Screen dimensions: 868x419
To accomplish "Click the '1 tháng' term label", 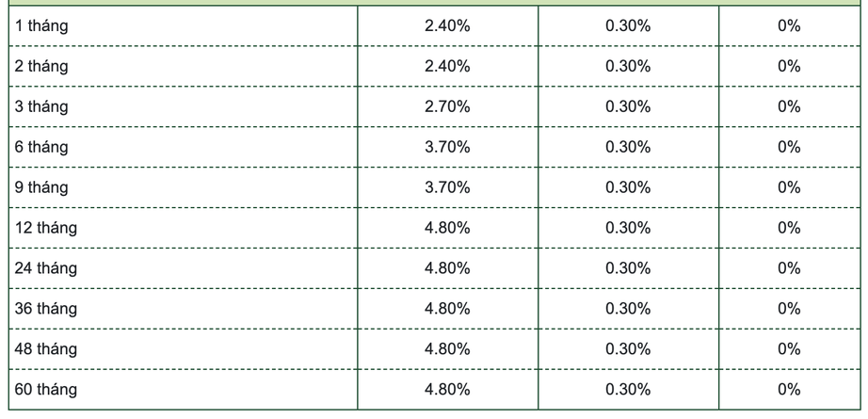I will click(41, 26).
